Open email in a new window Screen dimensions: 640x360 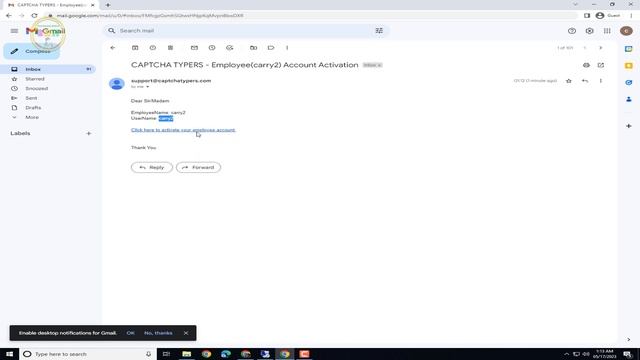click(601, 65)
